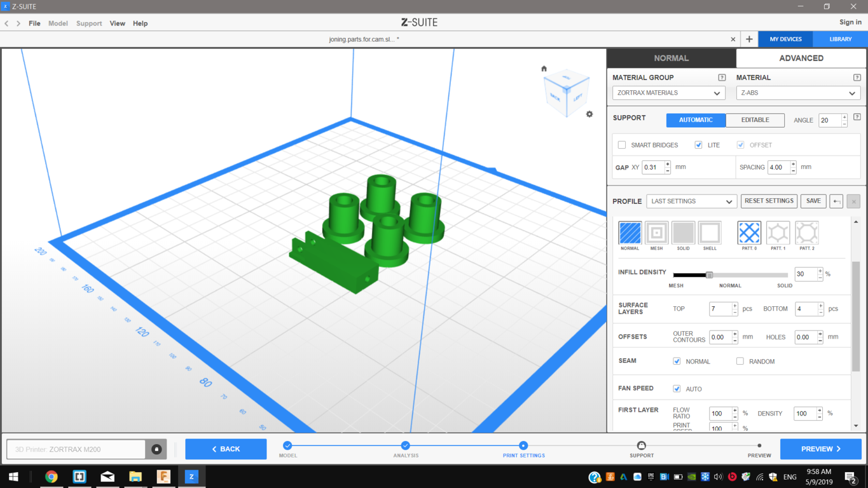
Task: Pick the Patt. 1 infill pattern icon
Action: click(778, 233)
